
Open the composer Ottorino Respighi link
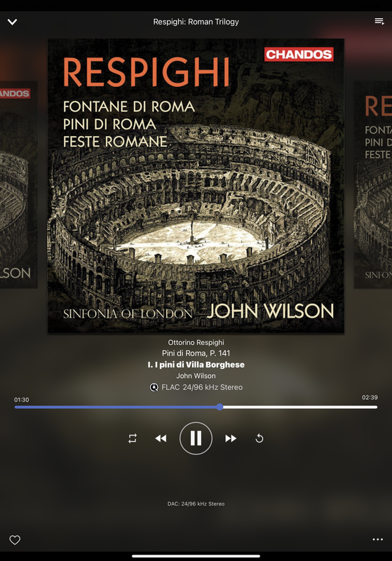click(x=196, y=342)
